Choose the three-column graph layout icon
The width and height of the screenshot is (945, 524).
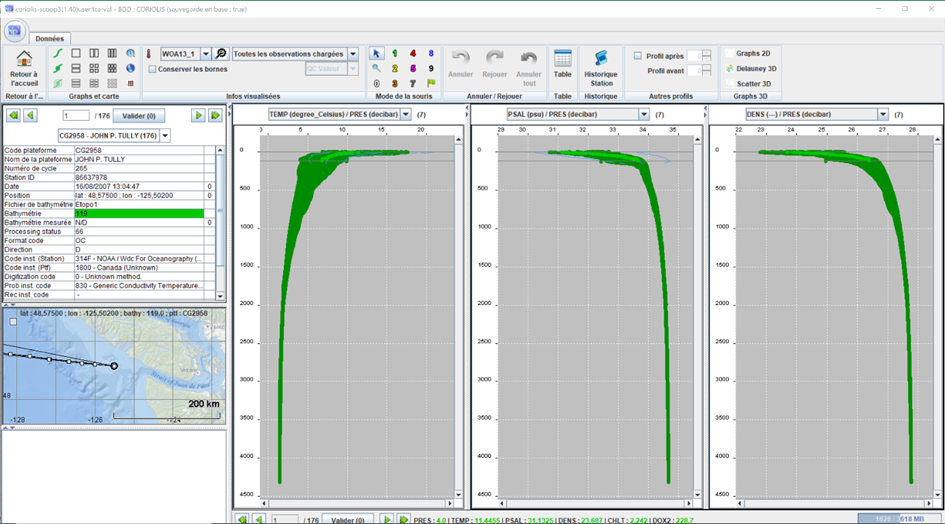point(112,54)
